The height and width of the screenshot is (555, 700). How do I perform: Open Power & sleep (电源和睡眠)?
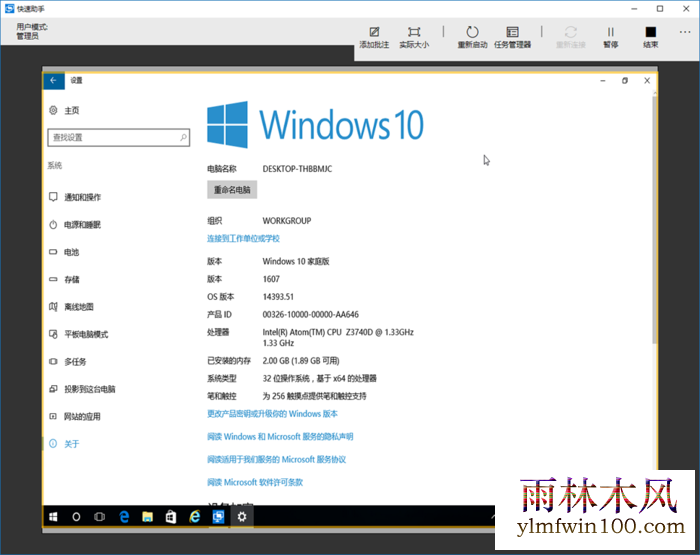(x=75, y=225)
